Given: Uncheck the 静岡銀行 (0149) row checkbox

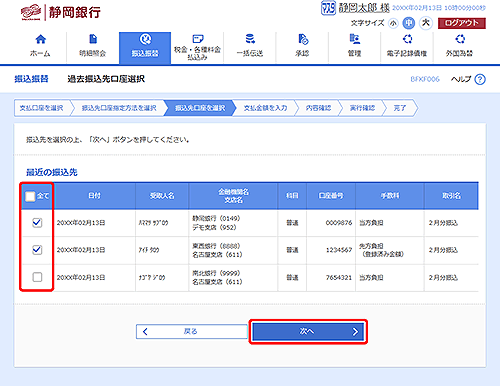Looking at the screenshot, I should 37,222.
